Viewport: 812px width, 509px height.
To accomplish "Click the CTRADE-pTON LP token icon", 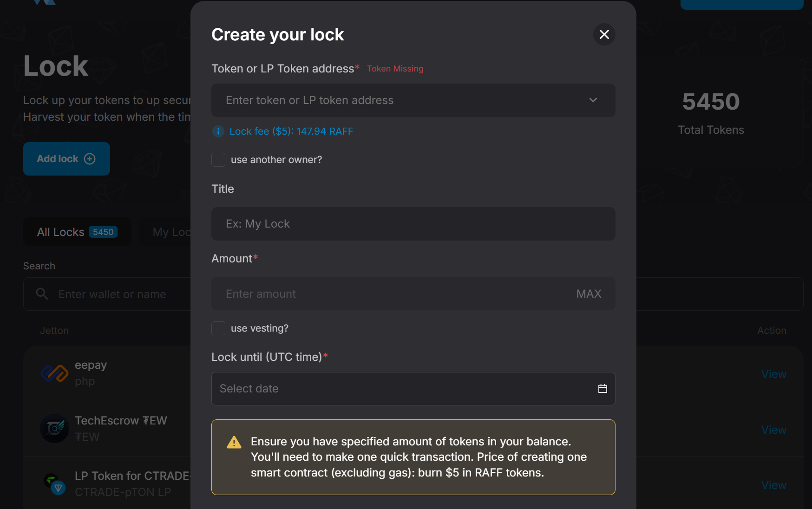I will [54, 484].
